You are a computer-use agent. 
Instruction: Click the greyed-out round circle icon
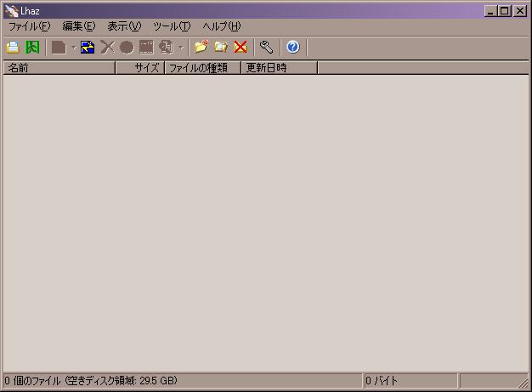coord(127,47)
